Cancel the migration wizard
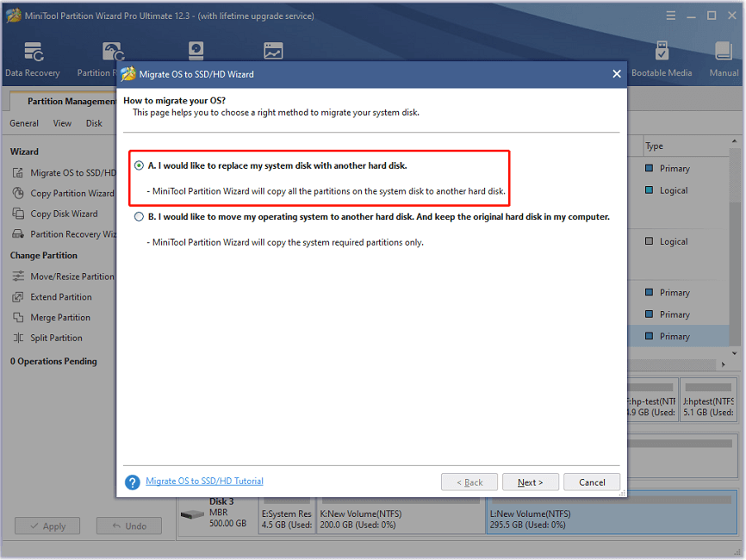The width and height of the screenshot is (746, 560). (592, 482)
